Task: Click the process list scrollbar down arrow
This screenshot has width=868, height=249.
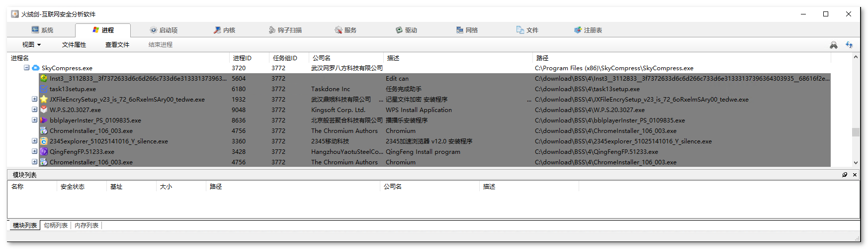Action: click(x=856, y=162)
